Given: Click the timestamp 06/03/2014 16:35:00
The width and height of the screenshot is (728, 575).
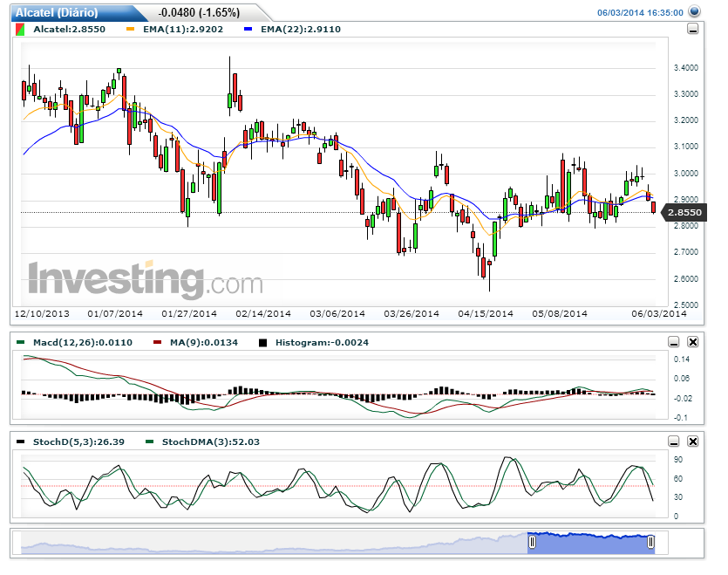Looking at the screenshot, I should point(640,12).
